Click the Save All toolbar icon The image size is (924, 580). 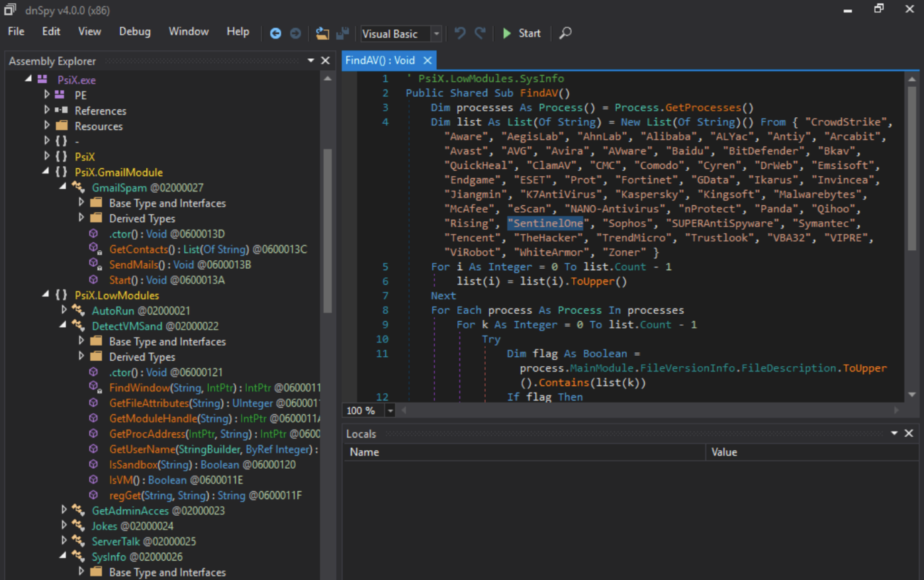pyautogui.click(x=342, y=33)
